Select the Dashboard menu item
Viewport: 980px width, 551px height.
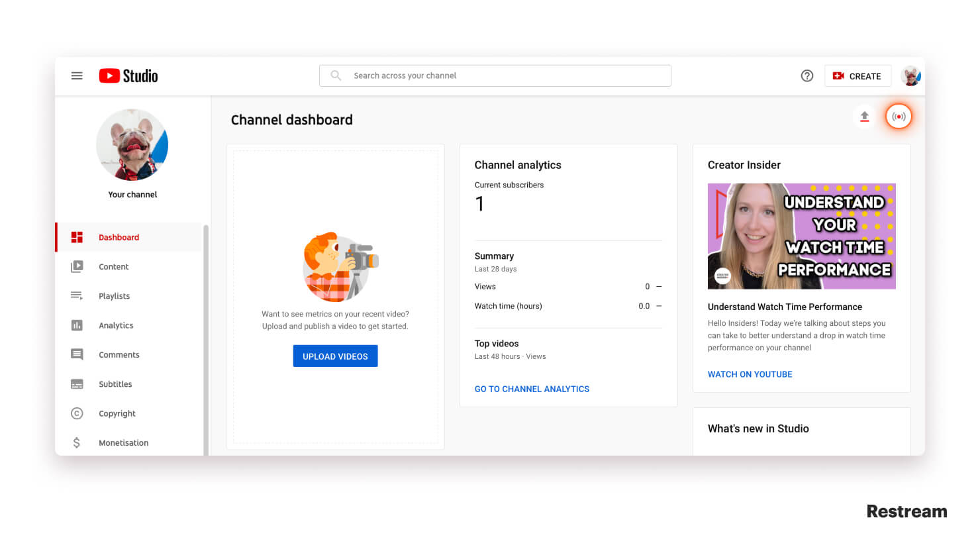(119, 236)
